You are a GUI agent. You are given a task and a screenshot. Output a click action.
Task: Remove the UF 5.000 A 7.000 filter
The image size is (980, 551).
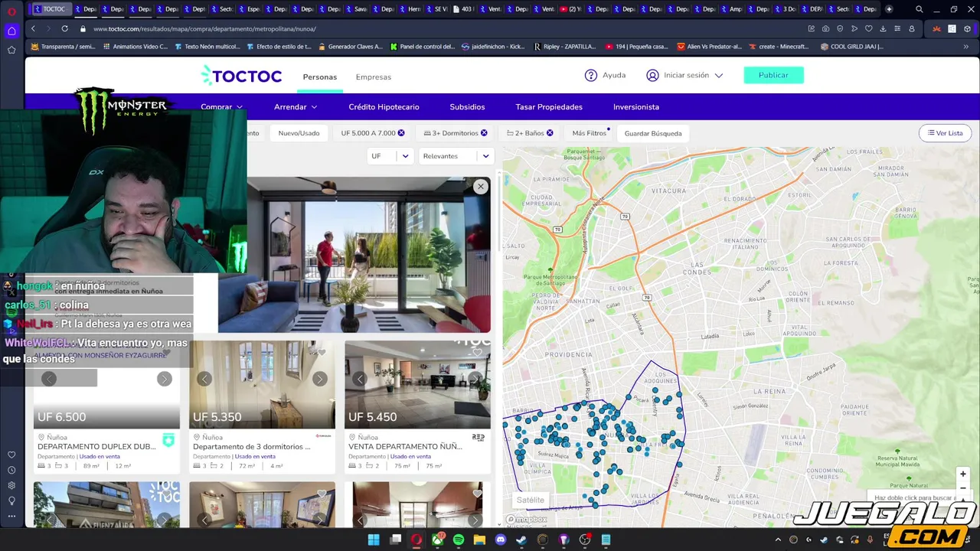coord(401,133)
